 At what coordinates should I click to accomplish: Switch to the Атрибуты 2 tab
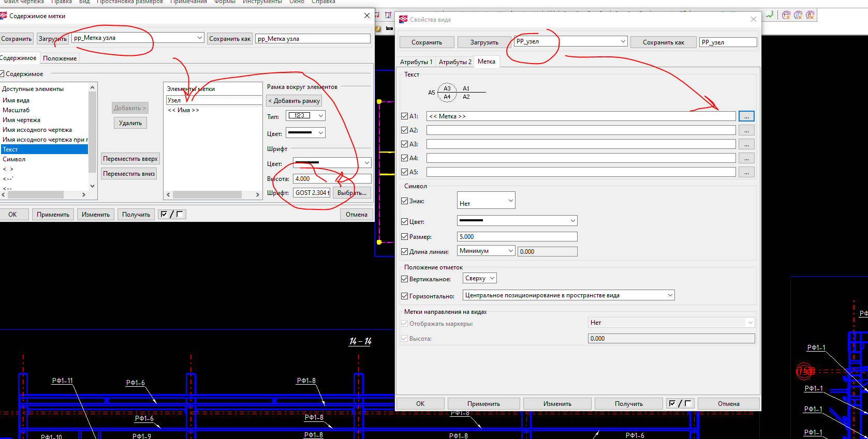pos(455,62)
